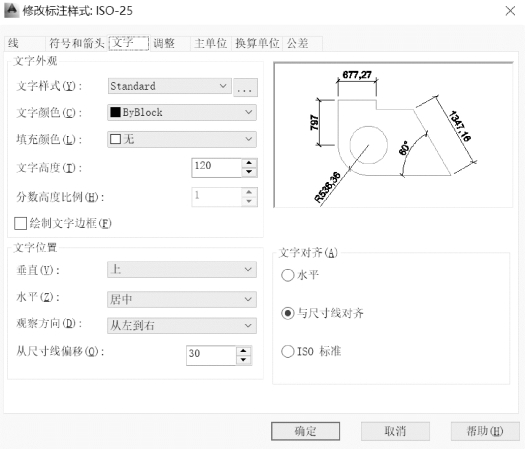Select 与尺寸线对齐 radio option
The height and width of the screenshot is (449, 525).
coord(288,313)
